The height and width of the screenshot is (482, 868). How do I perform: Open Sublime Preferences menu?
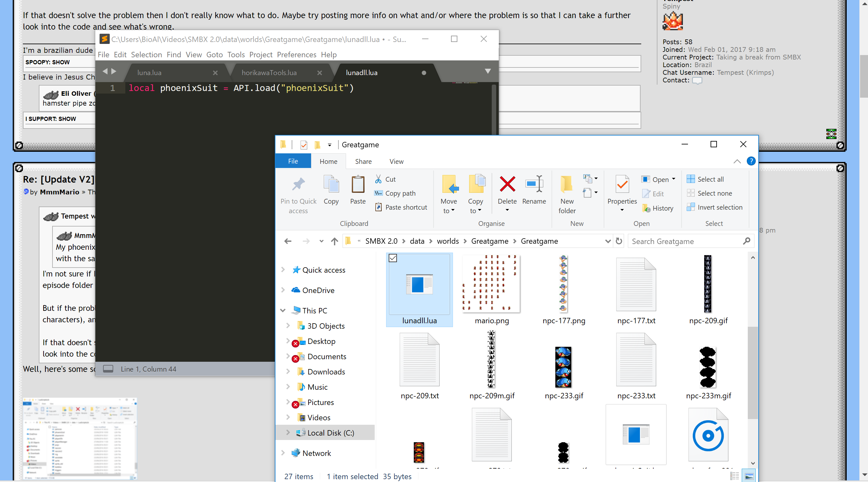(x=296, y=54)
